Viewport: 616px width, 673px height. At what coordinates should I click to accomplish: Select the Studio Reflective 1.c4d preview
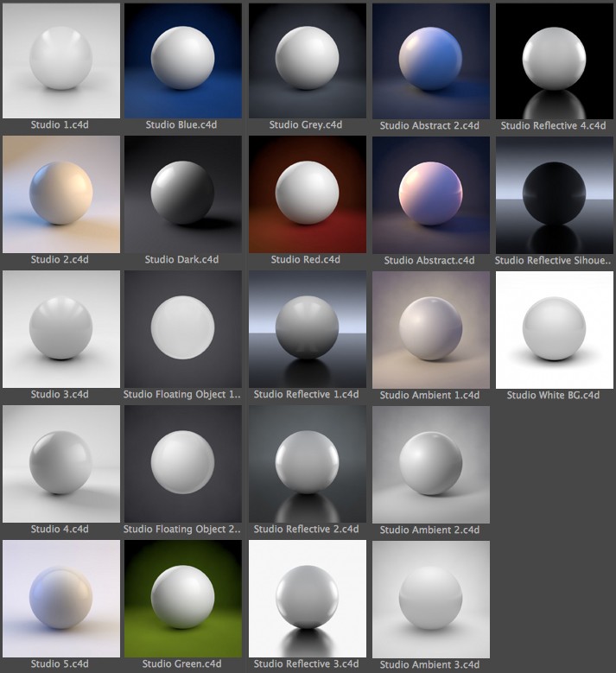tap(308, 329)
